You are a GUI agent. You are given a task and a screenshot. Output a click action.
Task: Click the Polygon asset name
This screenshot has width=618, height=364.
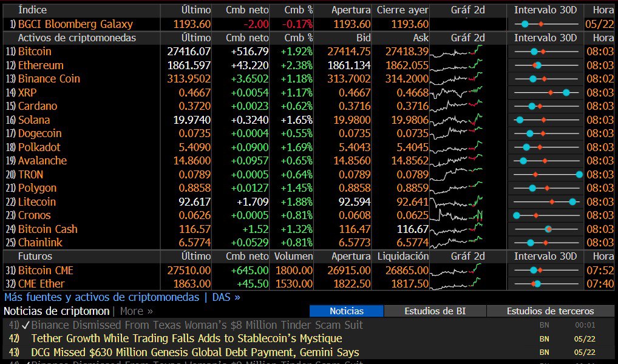tap(37, 188)
